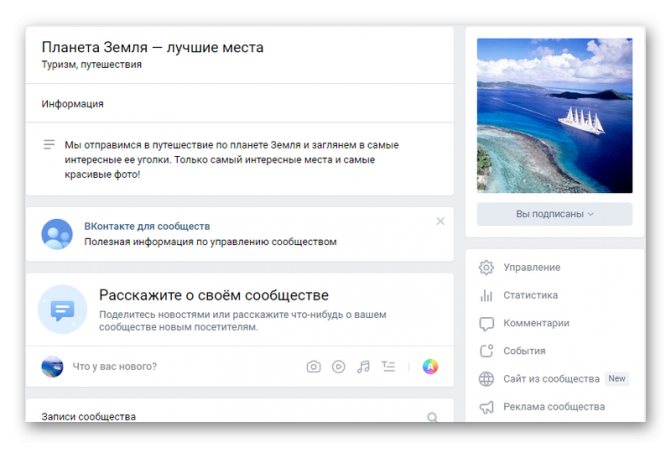Click the Информация section header

pyautogui.click(x=72, y=104)
